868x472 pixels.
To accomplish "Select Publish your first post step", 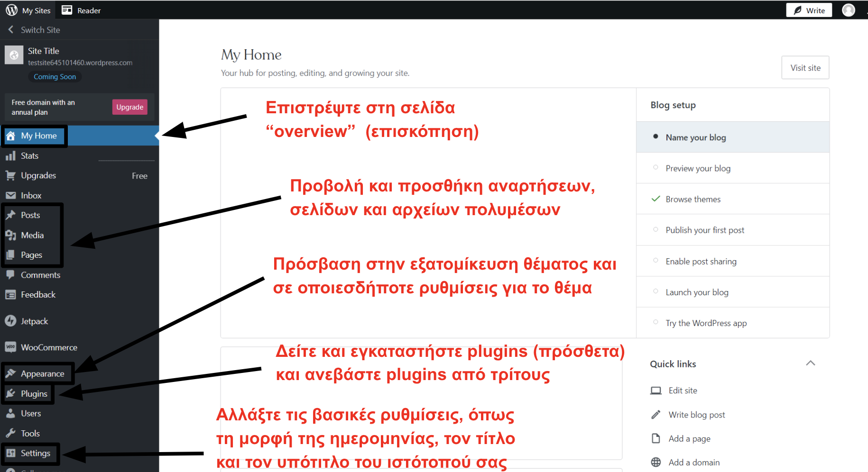I will 733,230.
